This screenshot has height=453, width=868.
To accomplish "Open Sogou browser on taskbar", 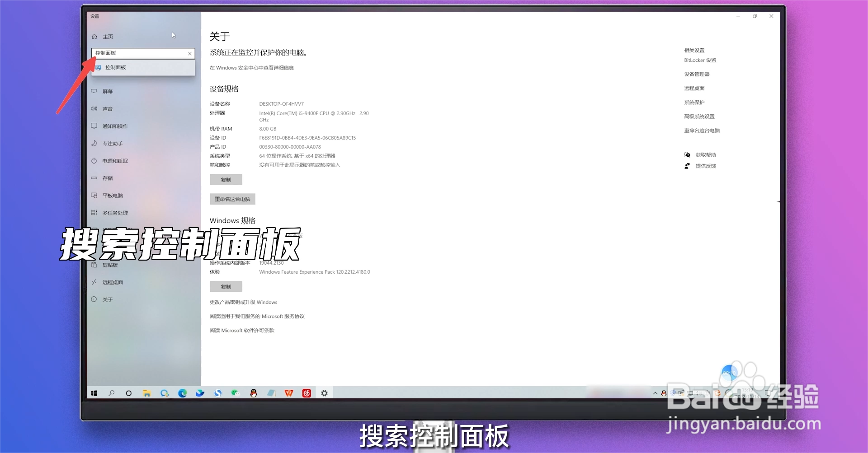I will (x=218, y=393).
